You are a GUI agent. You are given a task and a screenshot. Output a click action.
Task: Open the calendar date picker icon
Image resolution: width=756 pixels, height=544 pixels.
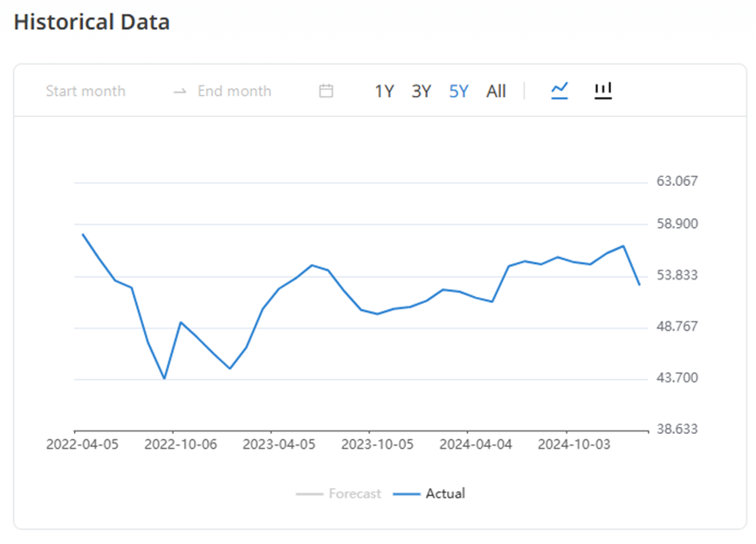(326, 91)
